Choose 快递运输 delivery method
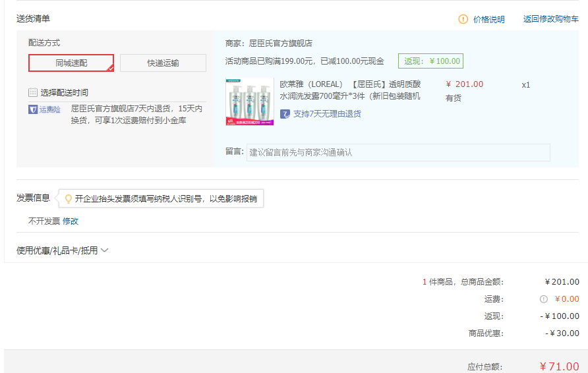This screenshot has height=373, width=588. (163, 63)
